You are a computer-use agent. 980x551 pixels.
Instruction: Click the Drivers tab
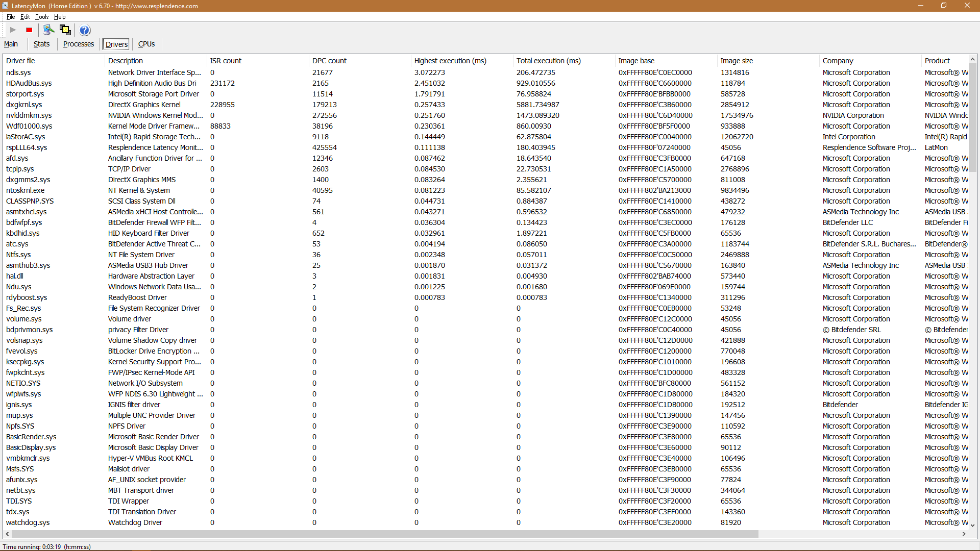[x=116, y=44]
